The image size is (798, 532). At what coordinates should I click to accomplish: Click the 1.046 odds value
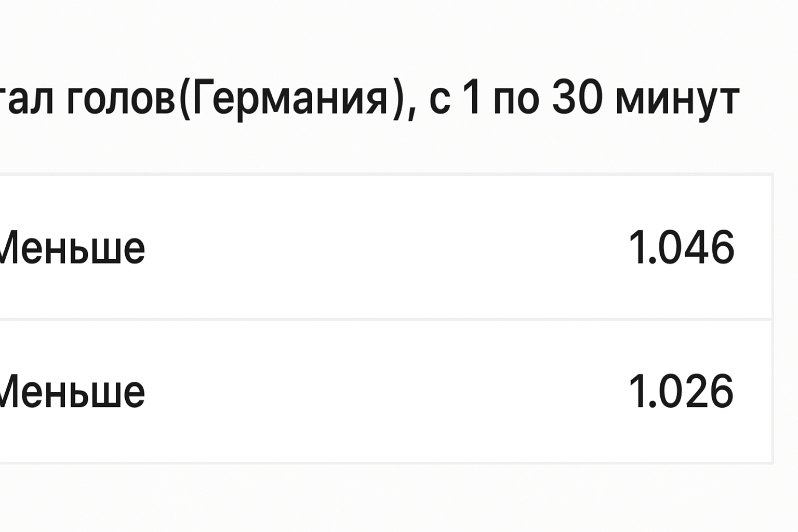[681, 248]
